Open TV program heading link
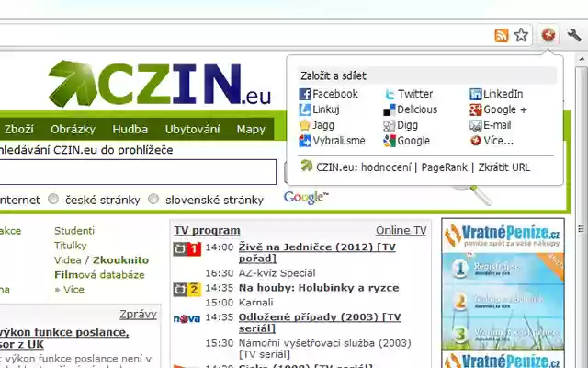This screenshot has width=588, height=368. point(207,230)
